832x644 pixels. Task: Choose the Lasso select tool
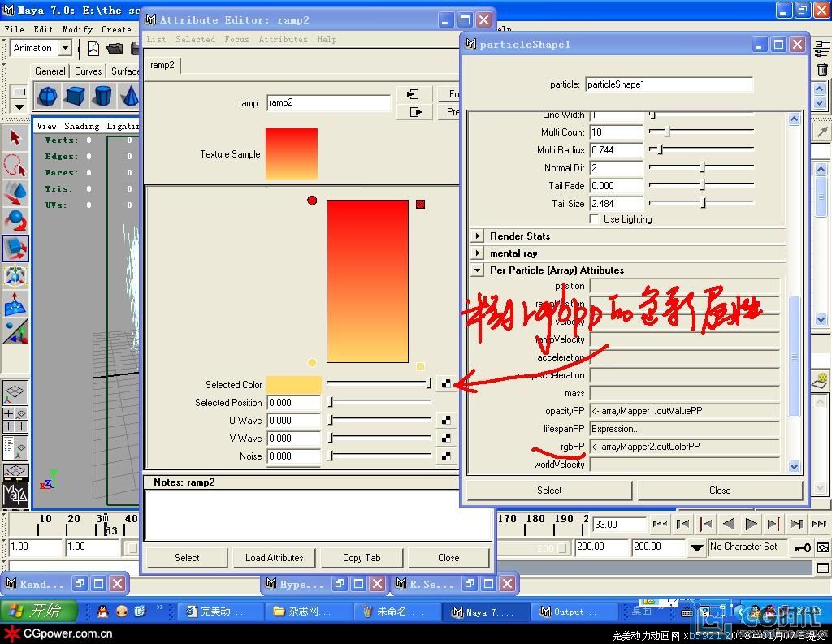pyautogui.click(x=15, y=166)
